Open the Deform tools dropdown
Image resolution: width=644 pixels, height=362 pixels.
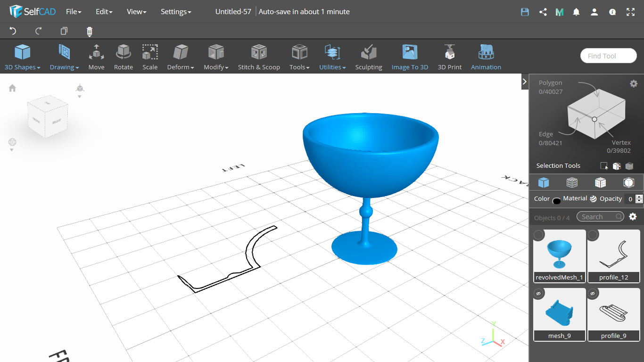coord(181,58)
